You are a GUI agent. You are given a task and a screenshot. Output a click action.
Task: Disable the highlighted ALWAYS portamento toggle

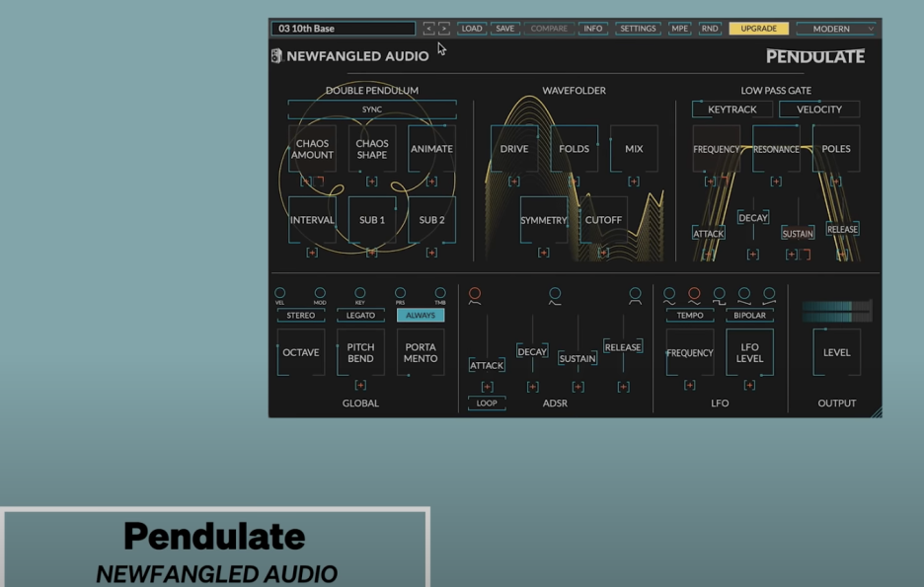[421, 315]
